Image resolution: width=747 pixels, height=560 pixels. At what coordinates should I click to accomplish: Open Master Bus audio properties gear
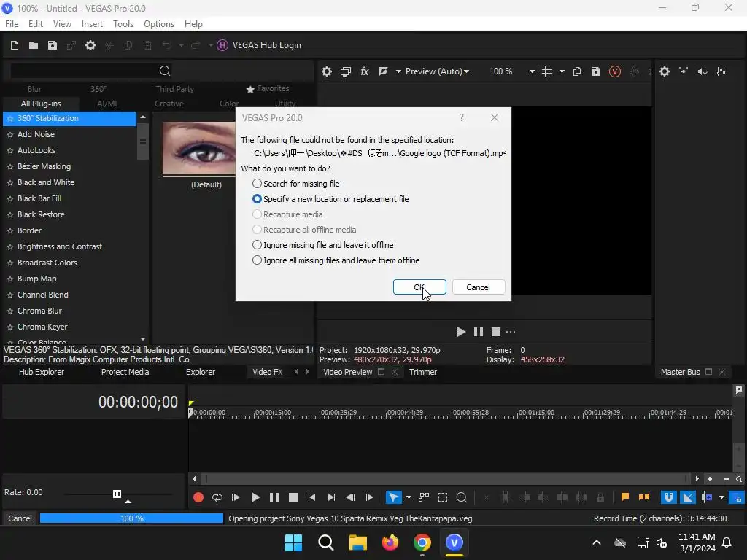coord(665,71)
